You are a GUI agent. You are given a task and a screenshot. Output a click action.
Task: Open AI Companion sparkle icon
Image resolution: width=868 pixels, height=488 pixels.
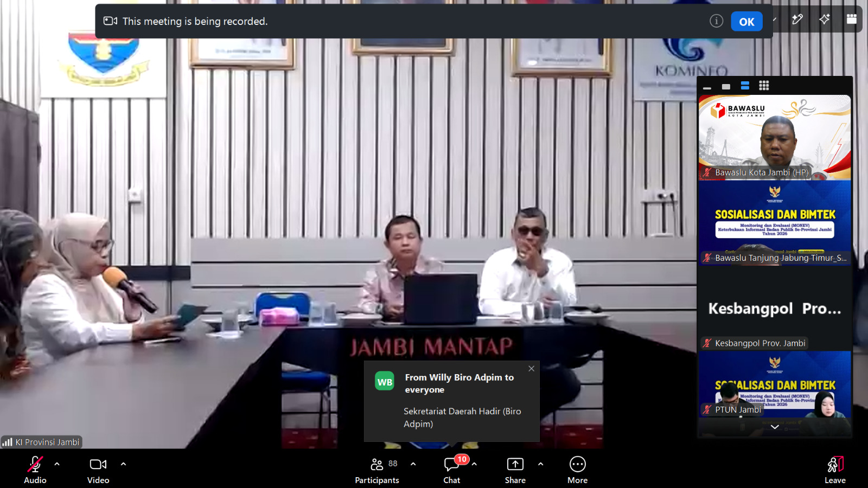click(825, 20)
